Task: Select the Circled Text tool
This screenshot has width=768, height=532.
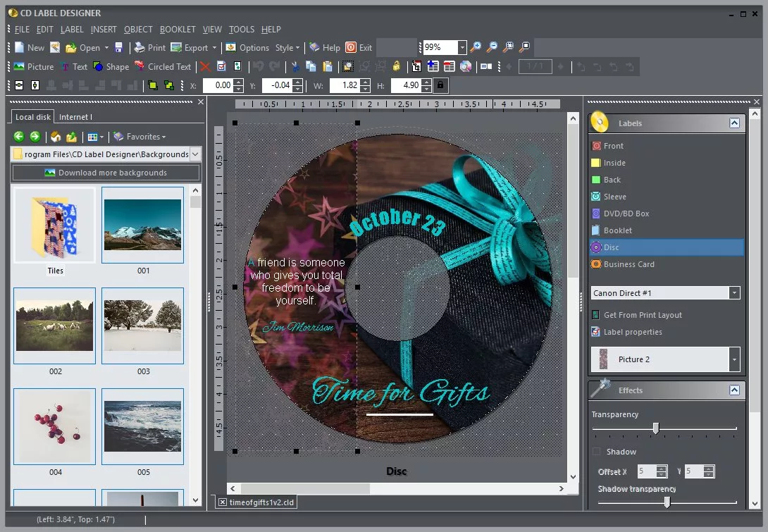Action: coord(163,67)
